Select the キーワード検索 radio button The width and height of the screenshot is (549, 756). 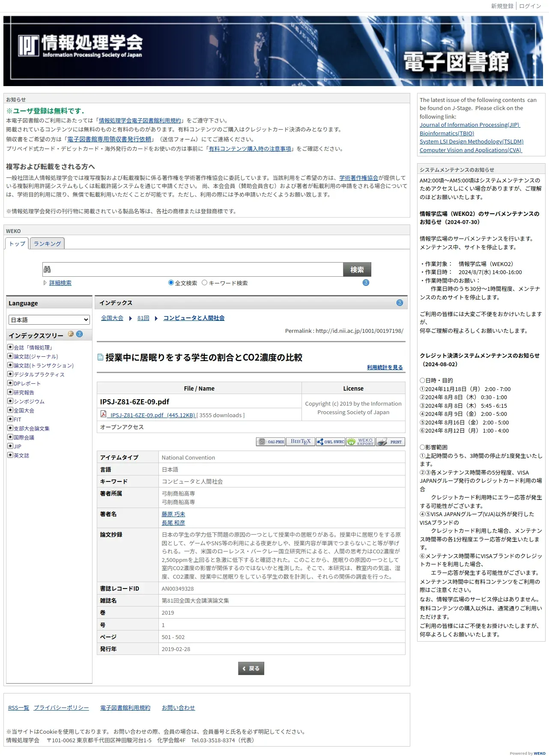click(204, 282)
